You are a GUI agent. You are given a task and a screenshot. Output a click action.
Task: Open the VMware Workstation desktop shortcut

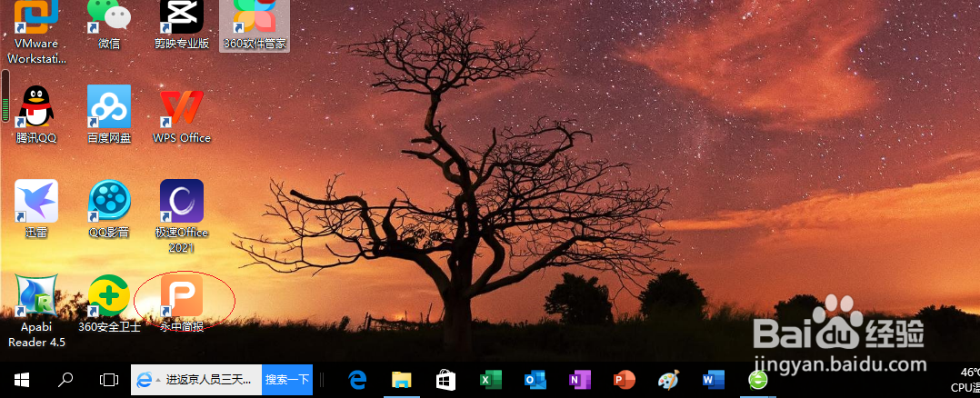point(36,33)
